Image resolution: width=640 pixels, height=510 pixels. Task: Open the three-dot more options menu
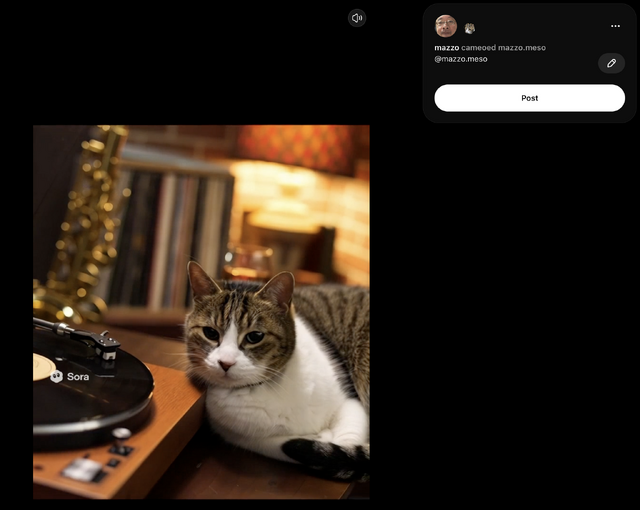[x=615, y=26]
